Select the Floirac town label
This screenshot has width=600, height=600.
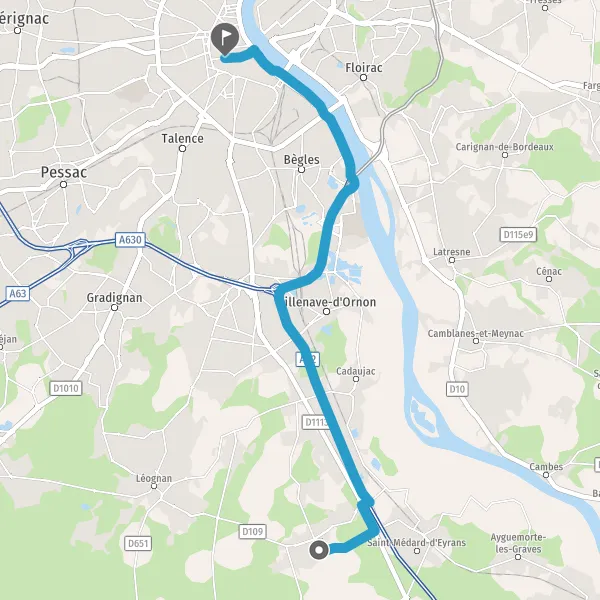(x=364, y=68)
